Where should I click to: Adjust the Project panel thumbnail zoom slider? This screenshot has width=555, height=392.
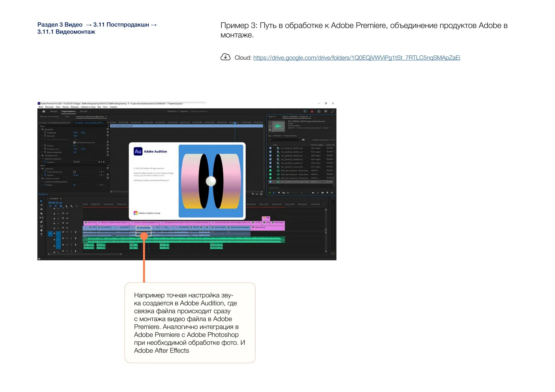292,193
